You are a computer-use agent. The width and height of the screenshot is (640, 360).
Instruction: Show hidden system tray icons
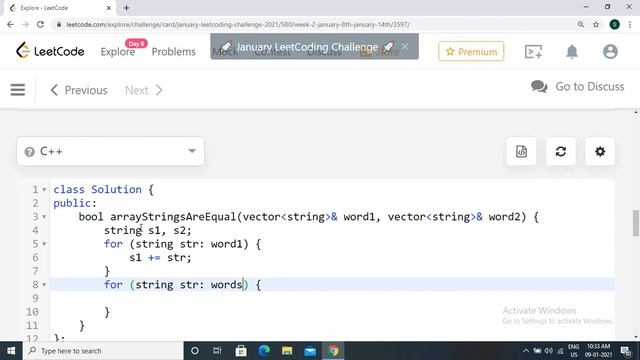point(526,351)
